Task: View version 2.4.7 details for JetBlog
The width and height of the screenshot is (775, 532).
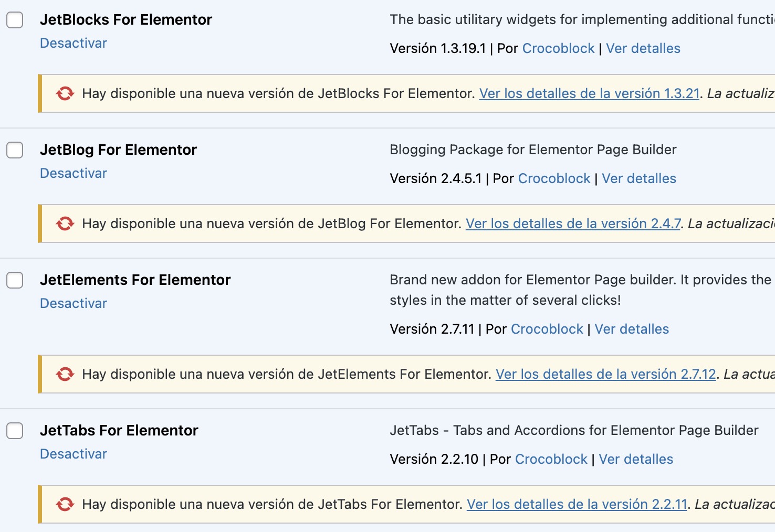Action: pyautogui.click(x=573, y=224)
